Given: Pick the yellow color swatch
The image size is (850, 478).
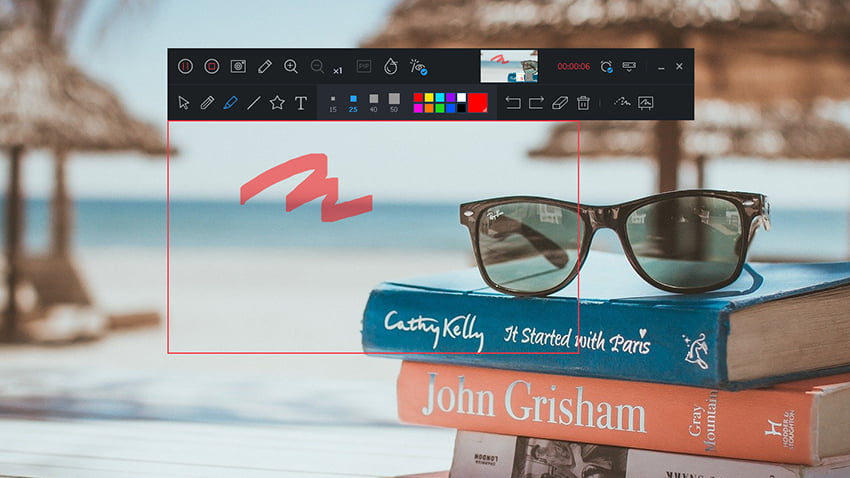Looking at the screenshot, I should click(429, 97).
